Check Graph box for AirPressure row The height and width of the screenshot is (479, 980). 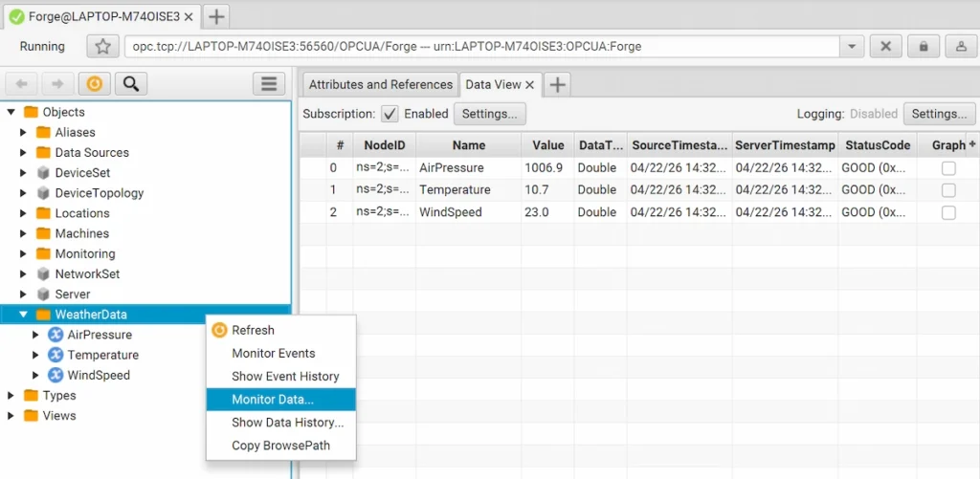(948, 168)
